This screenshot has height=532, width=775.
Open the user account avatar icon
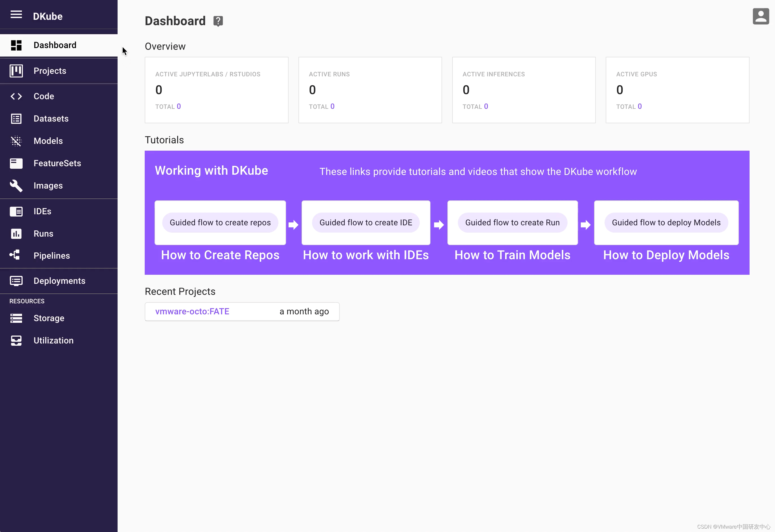(761, 16)
